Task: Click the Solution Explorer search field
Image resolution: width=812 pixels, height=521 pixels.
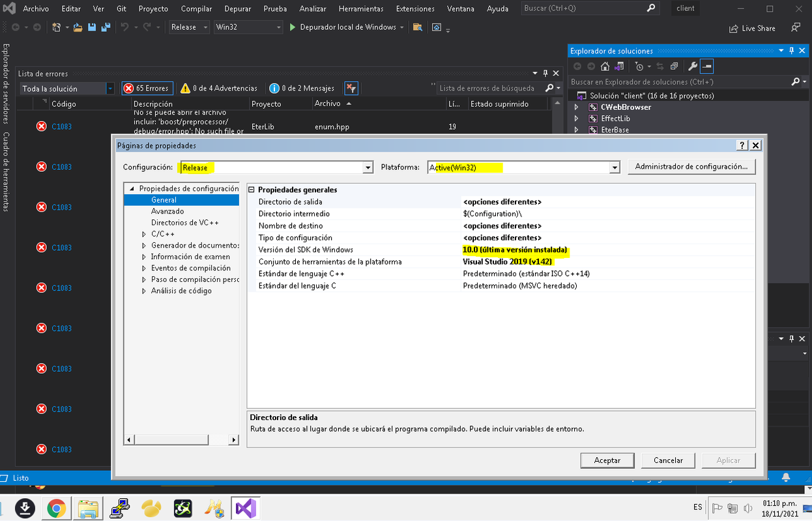Action: pyautogui.click(x=679, y=82)
